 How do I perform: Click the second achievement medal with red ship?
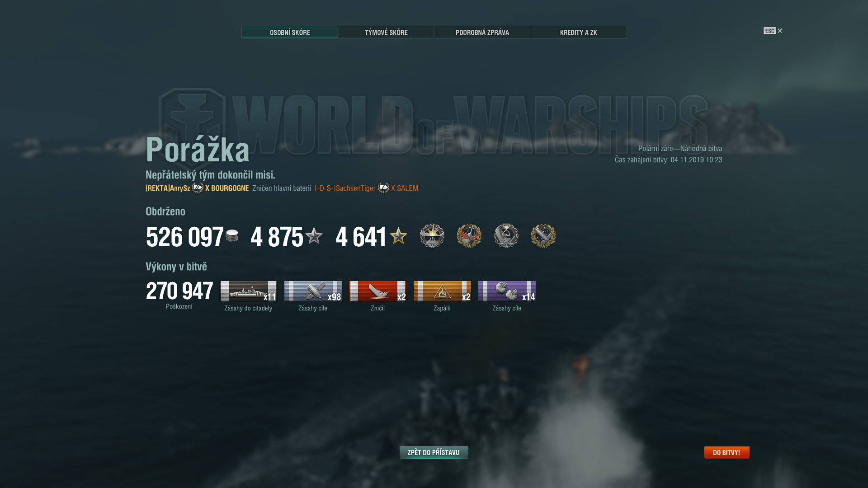point(469,235)
